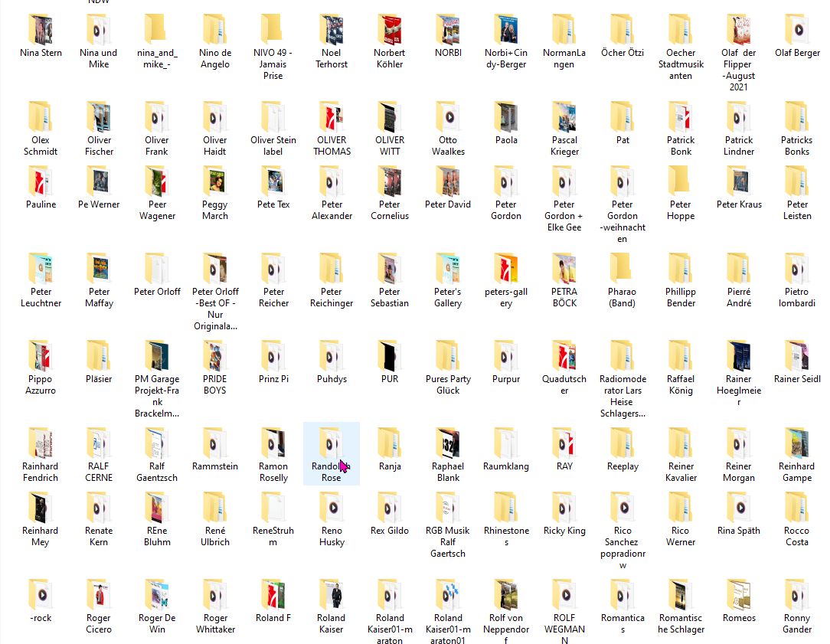The height and width of the screenshot is (644, 830).
Task: Select the Paola folder icon
Action: 506,117
